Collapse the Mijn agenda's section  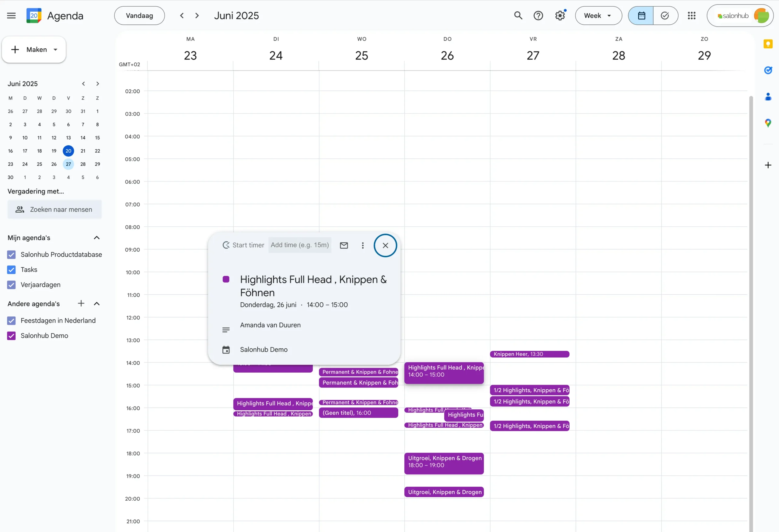tap(96, 238)
